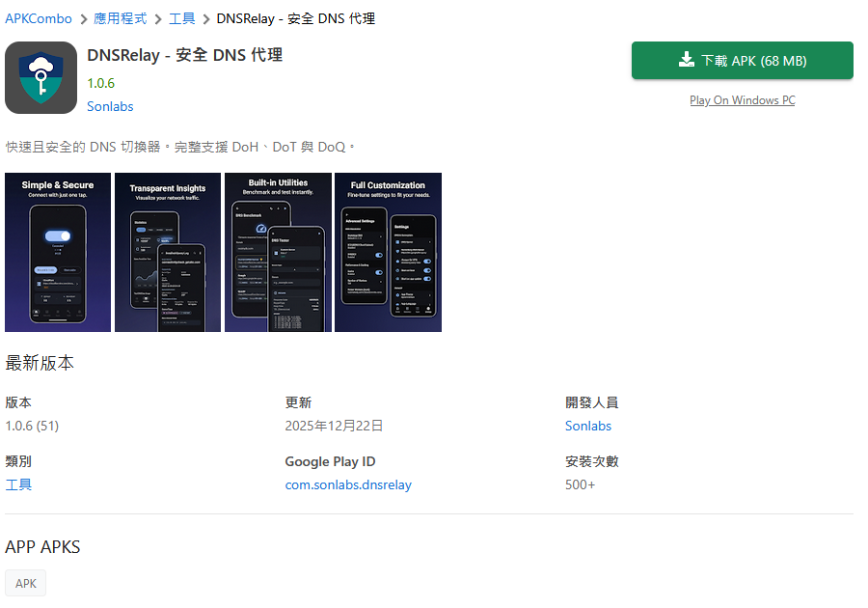Screen dimensions: 868x608
Task: Click the download arrow icon in green button
Action: coord(687,60)
